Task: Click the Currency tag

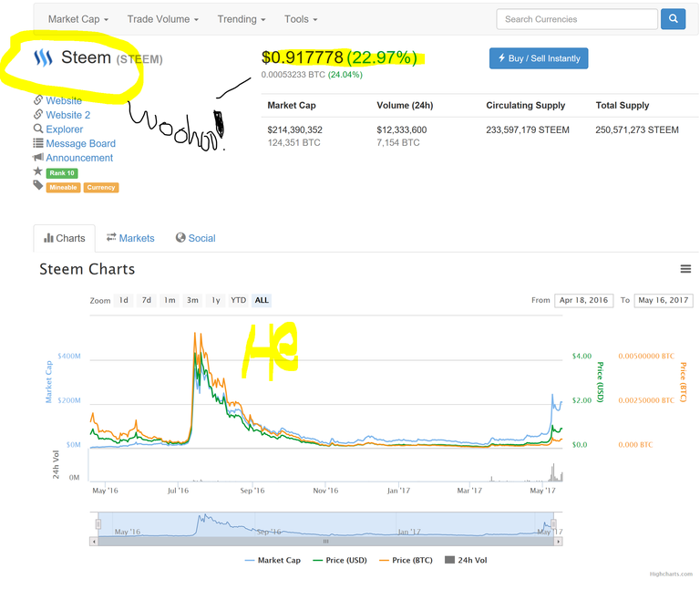Action: tap(101, 187)
